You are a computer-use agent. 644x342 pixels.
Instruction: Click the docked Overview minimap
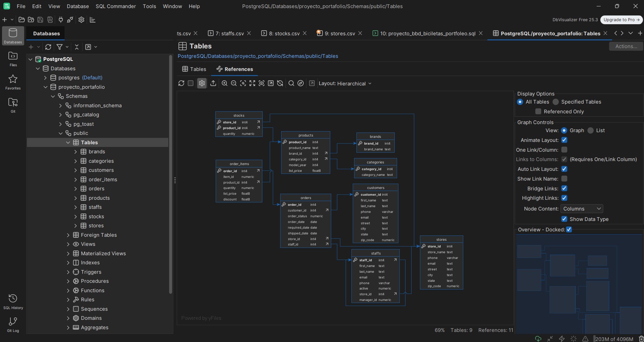click(x=579, y=284)
